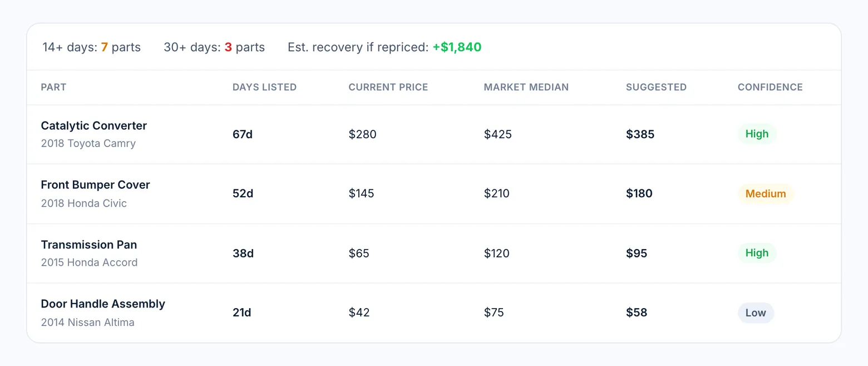Click the Medium confidence badge
The height and width of the screenshot is (366, 868).
(766, 194)
